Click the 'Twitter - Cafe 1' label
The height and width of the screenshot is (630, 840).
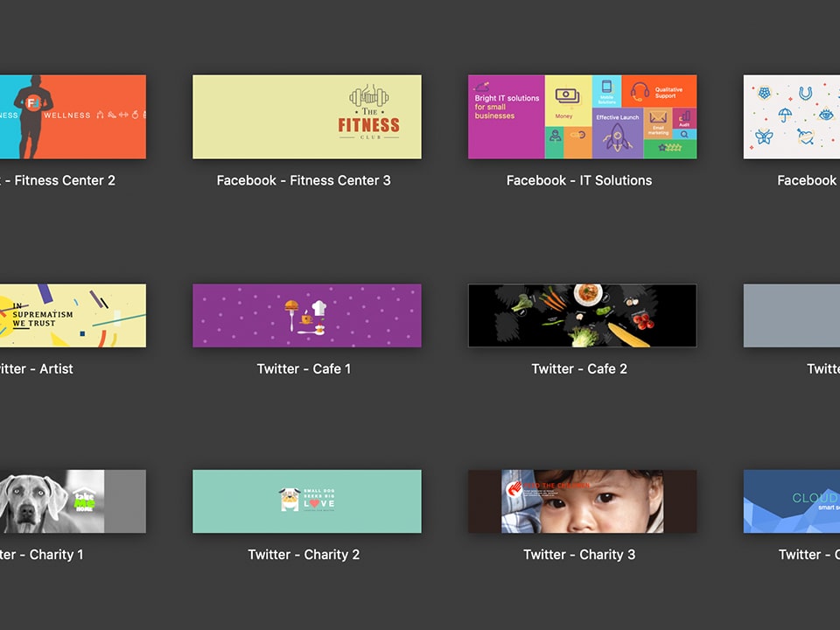[304, 368]
